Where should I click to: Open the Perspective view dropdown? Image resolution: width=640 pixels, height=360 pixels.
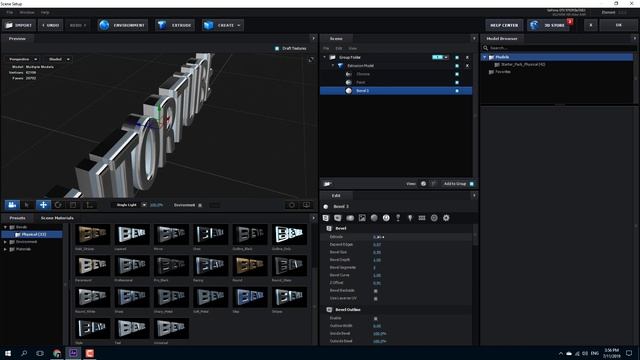(23, 59)
